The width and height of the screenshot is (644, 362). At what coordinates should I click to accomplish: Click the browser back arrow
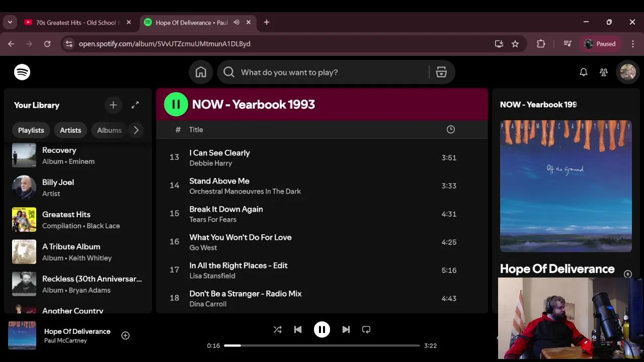(x=11, y=44)
